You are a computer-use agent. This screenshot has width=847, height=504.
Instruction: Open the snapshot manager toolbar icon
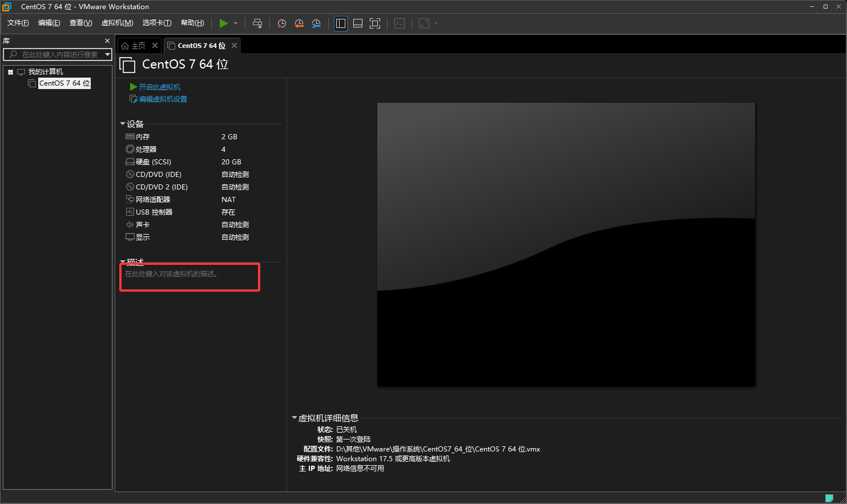pyautogui.click(x=316, y=23)
